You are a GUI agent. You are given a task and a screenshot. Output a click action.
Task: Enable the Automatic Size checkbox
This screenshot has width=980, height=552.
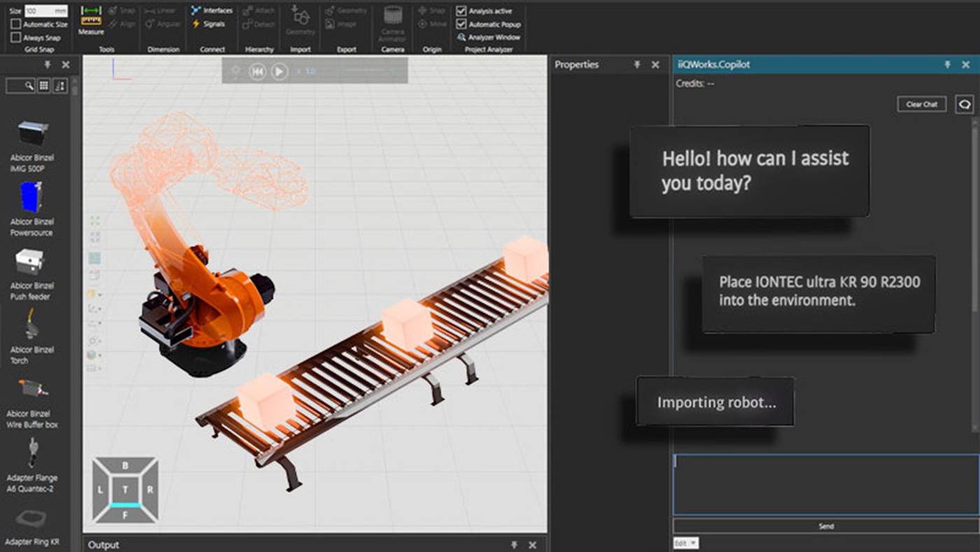tap(15, 24)
